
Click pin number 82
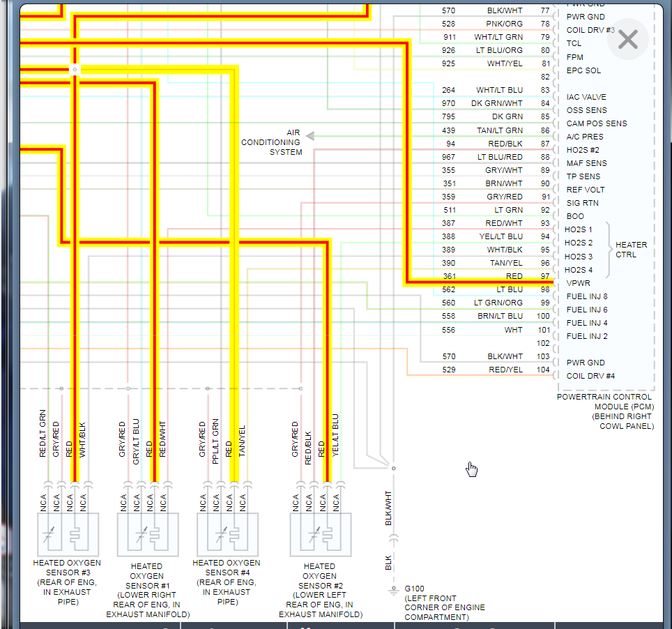tap(544, 77)
